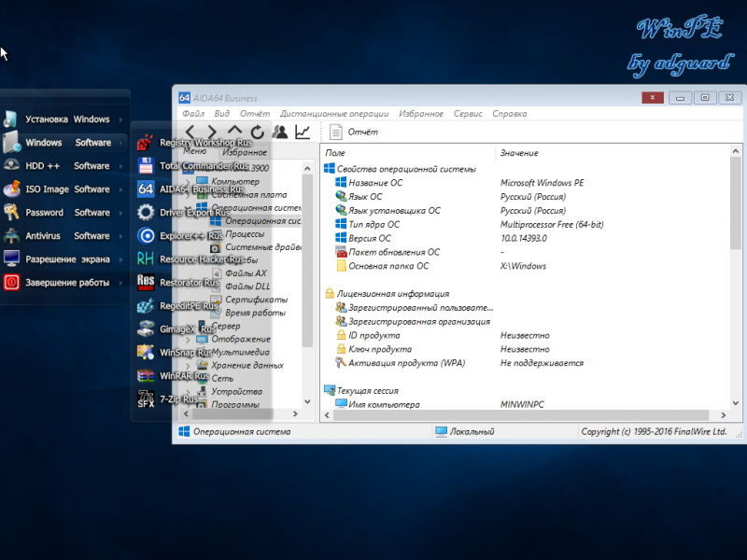Screen dimensions: 747x560
Task: Open Windows Software submenu
Action: pos(65,143)
